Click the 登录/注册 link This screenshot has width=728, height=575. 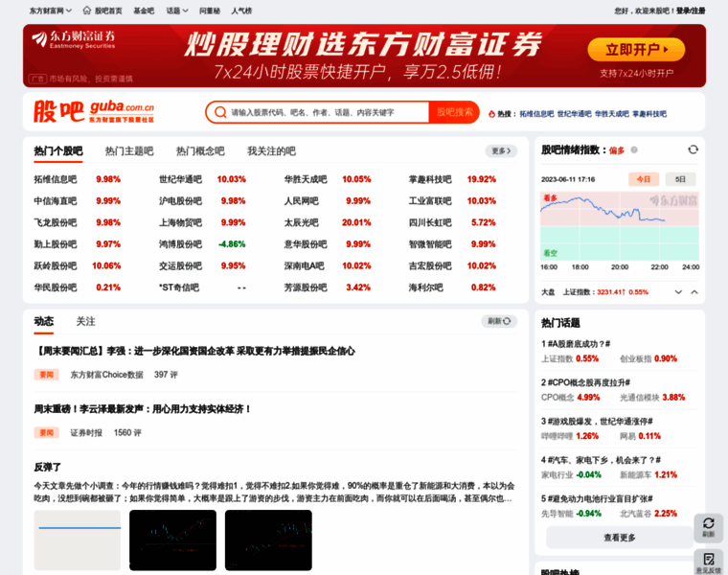point(691,11)
